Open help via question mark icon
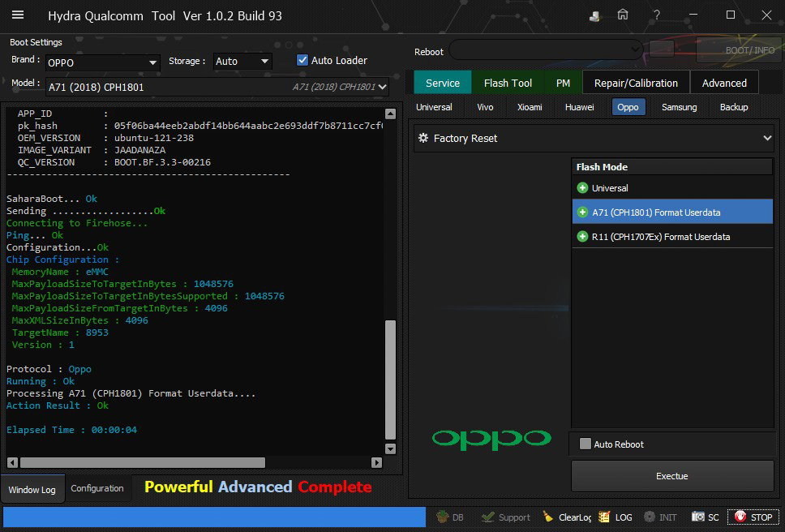 pyautogui.click(x=656, y=15)
